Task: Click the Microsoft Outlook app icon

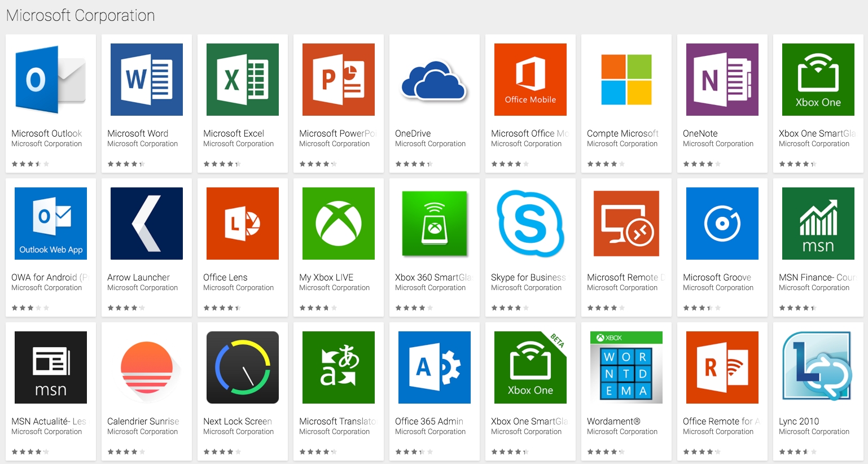Action: coord(51,80)
